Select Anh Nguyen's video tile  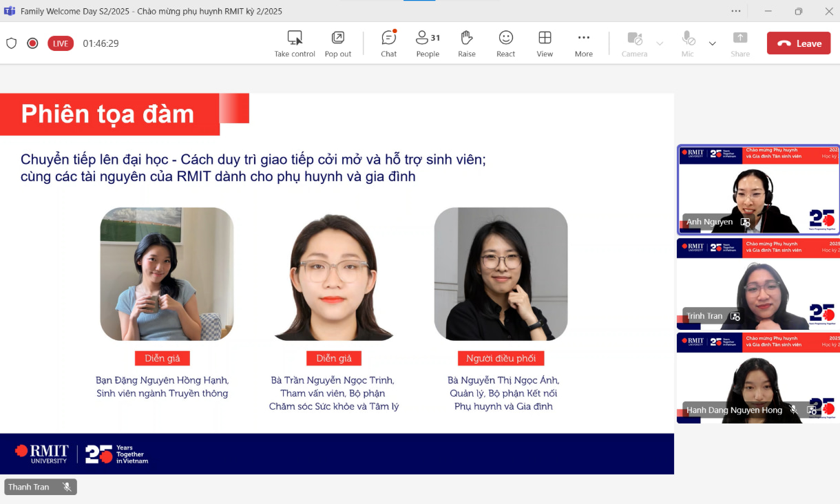tap(757, 189)
